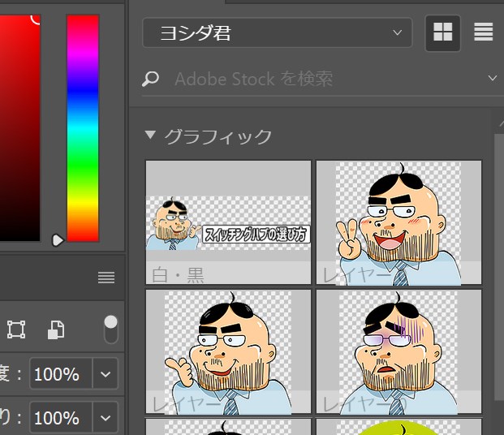Screen dimensions: 504x435
Task: Open the panel options hamburger menu
Action: click(x=106, y=278)
